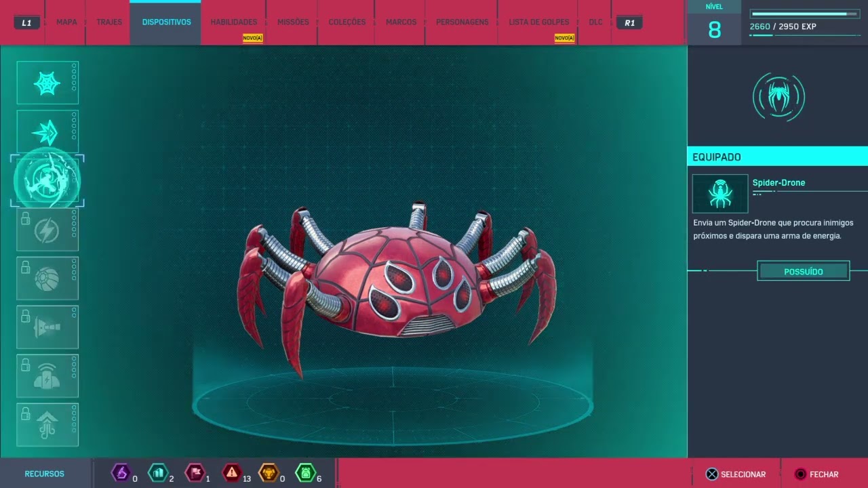Switch to the MARCOS tab
Image resolution: width=868 pixels, height=488 pixels.
pos(401,22)
